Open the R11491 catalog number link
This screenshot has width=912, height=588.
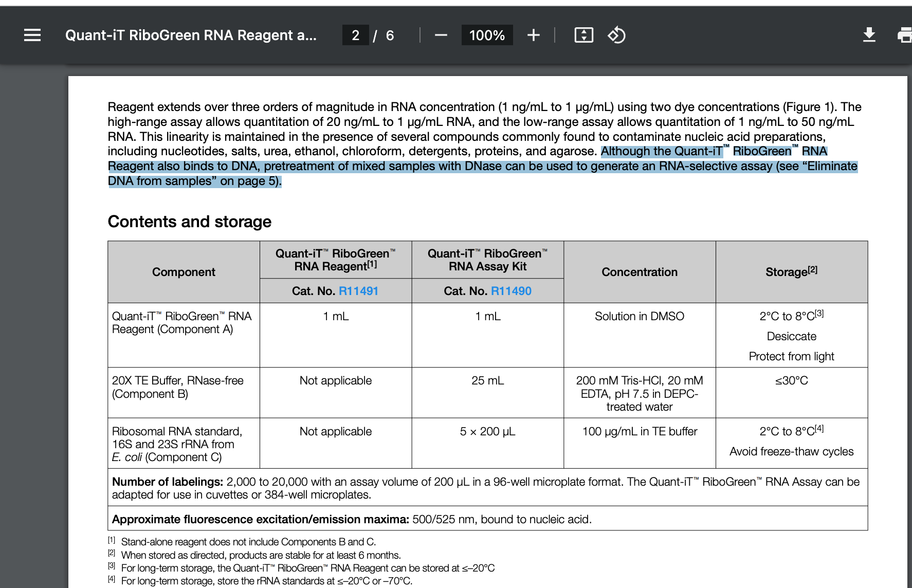tap(358, 291)
